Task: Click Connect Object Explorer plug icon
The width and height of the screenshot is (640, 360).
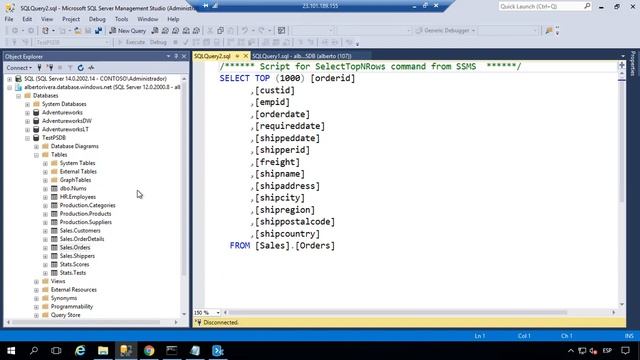Action: (39, 68)
